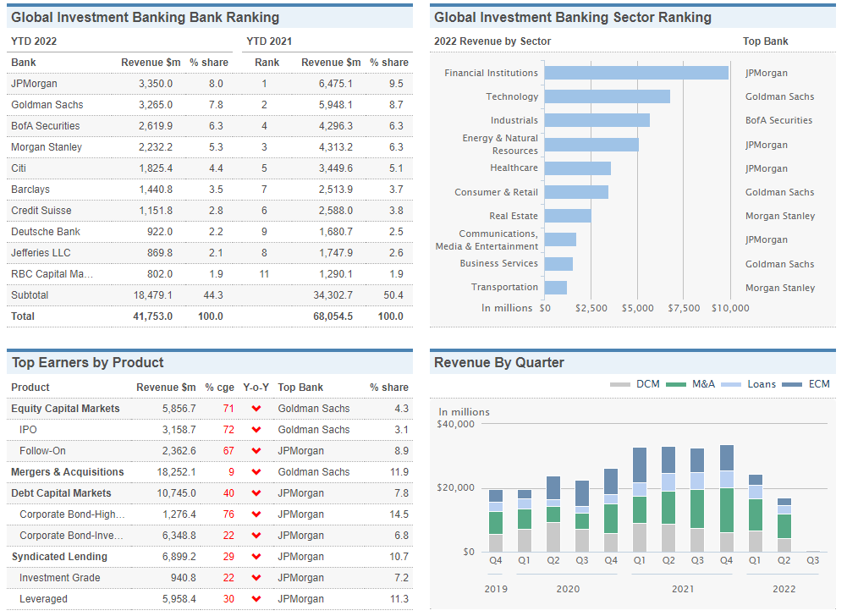
Task: Click the Revenue By Quarter panel title
Action: [x=499, y=362]
